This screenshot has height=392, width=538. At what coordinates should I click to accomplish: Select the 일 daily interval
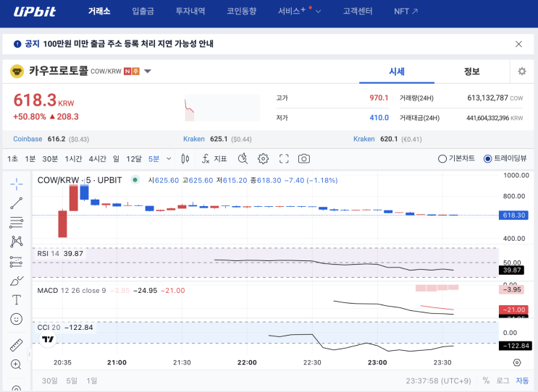coord(117,159)
